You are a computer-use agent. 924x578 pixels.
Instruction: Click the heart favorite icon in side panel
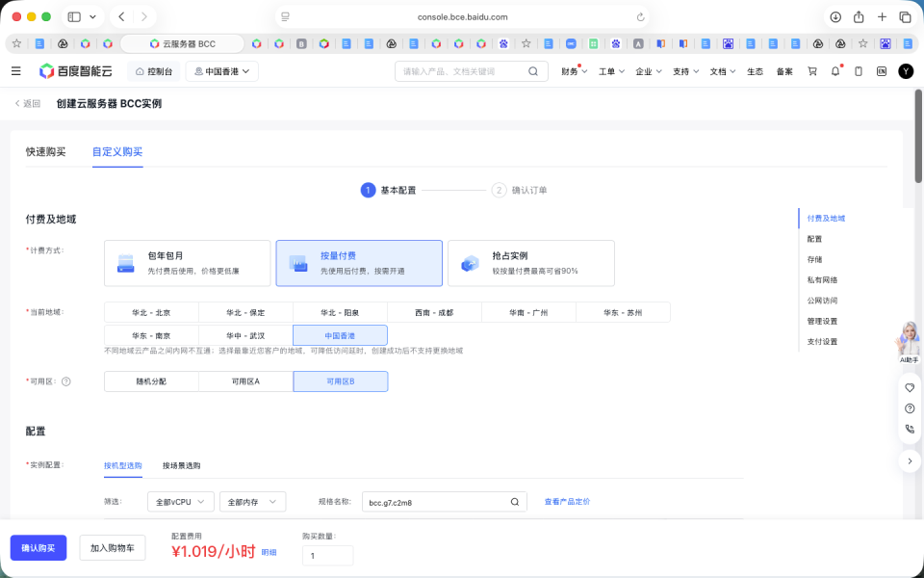pos(910,387)
